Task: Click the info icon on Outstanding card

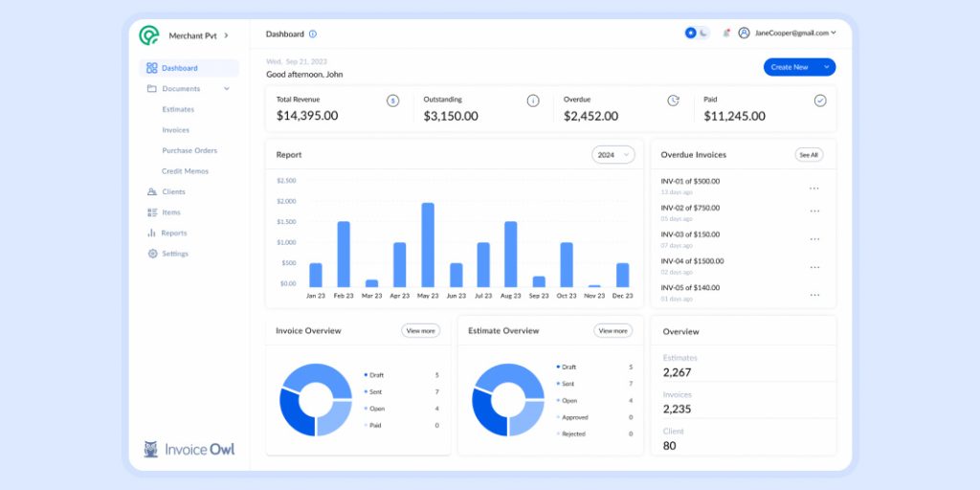Action: pyautogui.click(x=533, y=100)
